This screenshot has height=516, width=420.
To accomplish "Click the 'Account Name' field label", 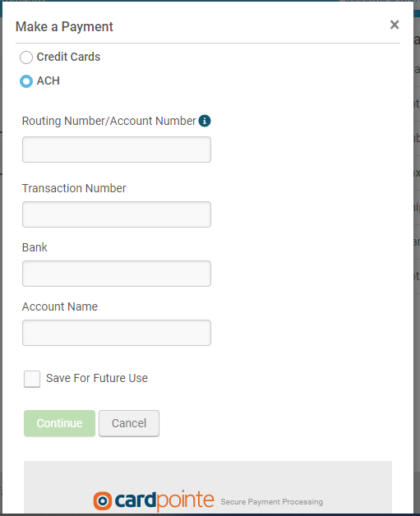I will click(x=60, y=306).
